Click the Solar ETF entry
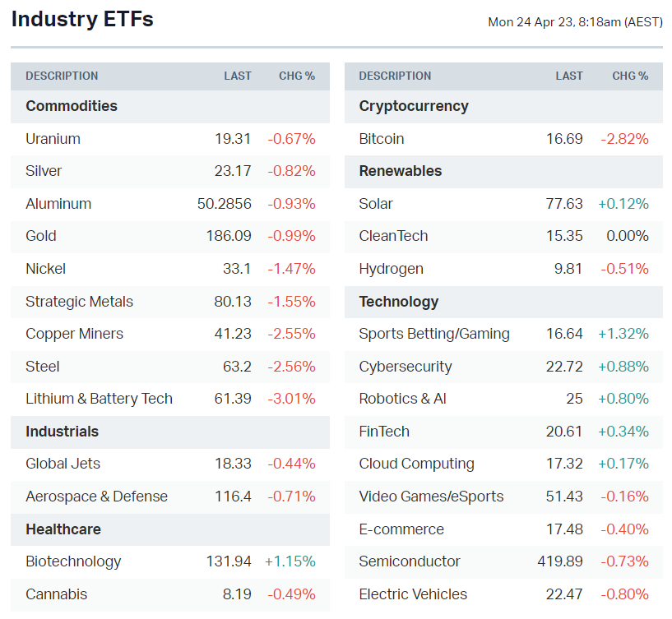 (x=376, y=204)
